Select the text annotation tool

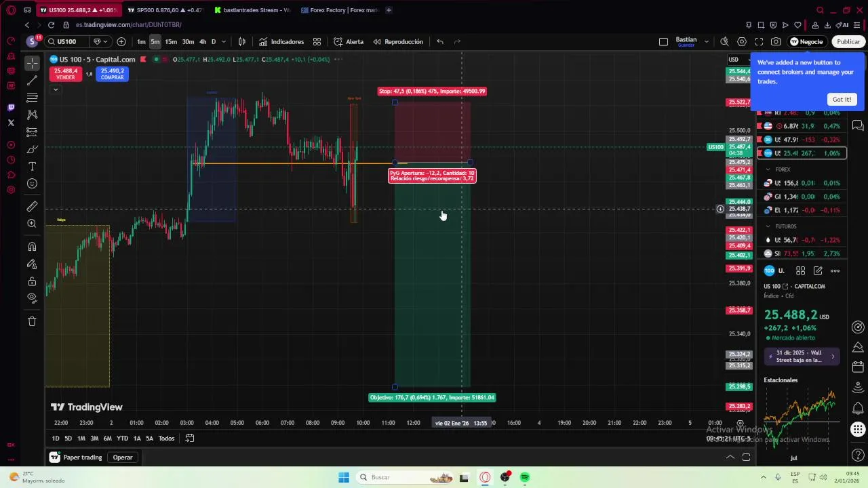[32, 167]
